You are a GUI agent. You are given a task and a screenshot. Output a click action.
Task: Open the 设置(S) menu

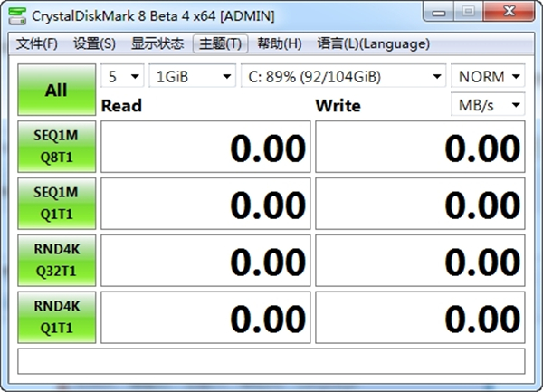(x=94, y=43)
